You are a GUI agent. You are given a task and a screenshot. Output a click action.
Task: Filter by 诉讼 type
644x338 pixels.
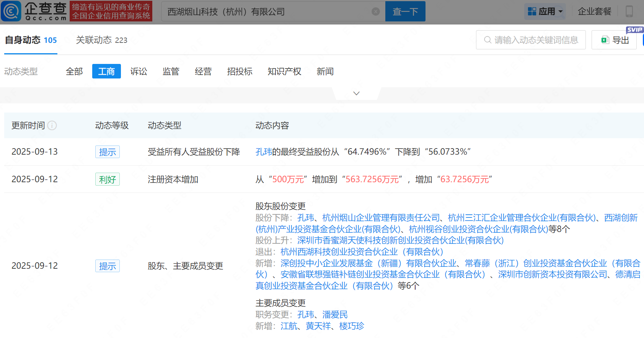click(x=139, y=72)
